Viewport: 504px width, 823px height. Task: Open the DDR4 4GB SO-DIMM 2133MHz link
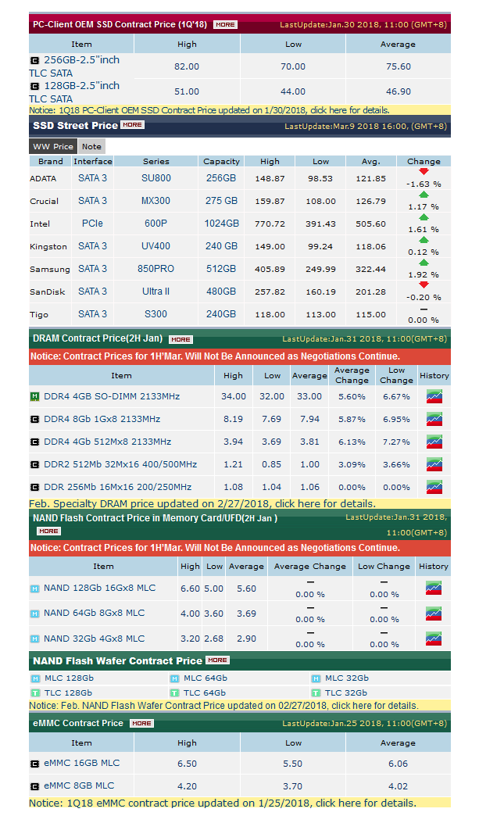pos(112,396)
